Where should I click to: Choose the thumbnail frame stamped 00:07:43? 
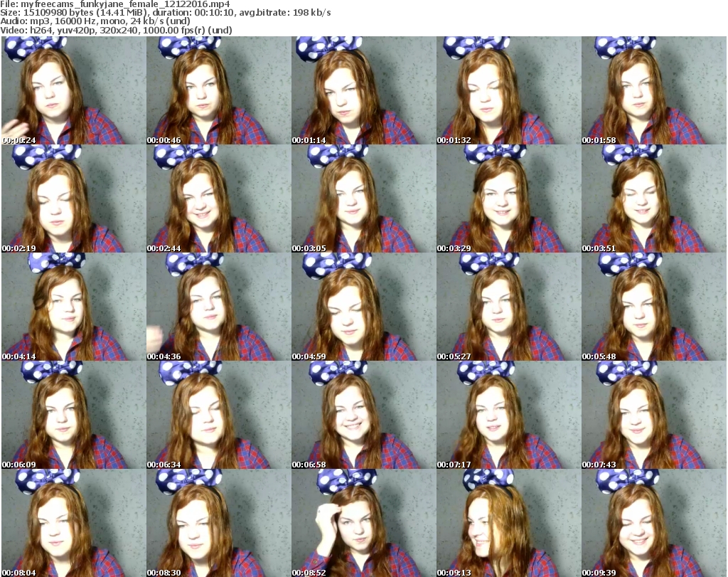click(x=654, y=415)
